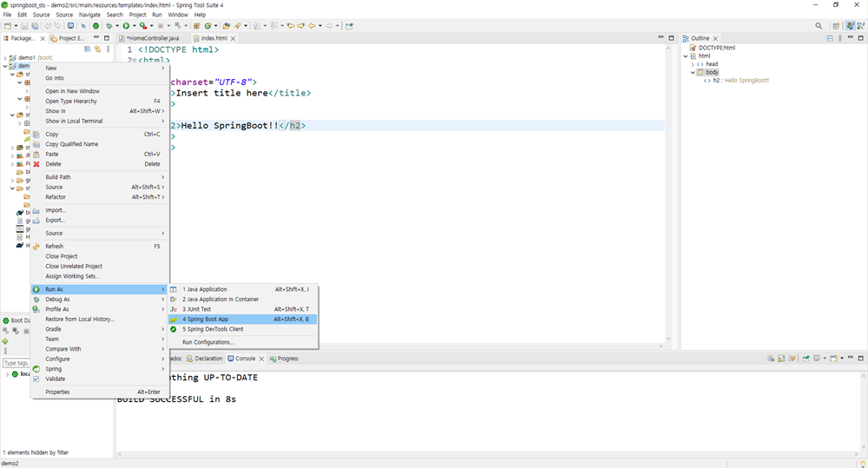Image resolution: width=868 pixels, height=468 pixels.
Task: Switch to the Progress tab
Action: [284, 359]
